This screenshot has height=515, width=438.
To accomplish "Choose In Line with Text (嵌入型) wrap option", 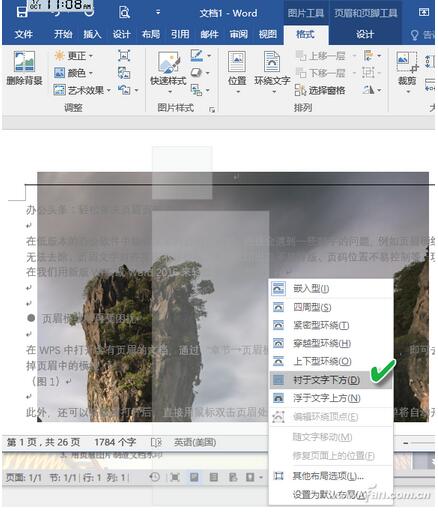I will (331, 288).
